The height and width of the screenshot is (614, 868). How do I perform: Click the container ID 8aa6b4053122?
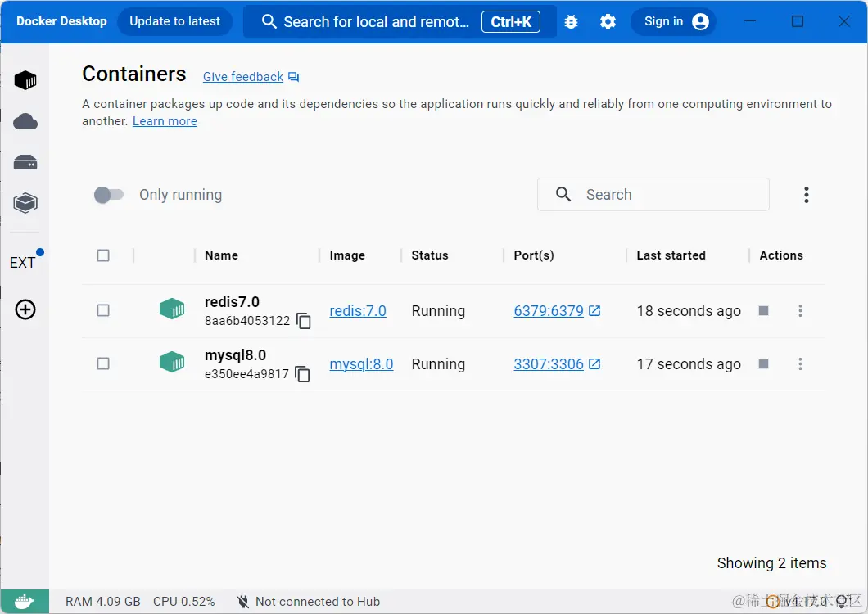(247, 321)
